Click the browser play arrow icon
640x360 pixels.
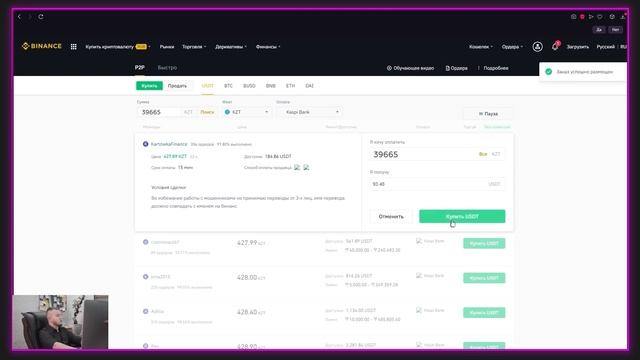point(591,17)
